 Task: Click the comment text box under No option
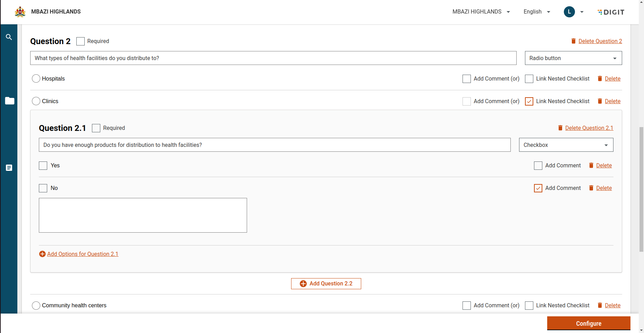143,215
